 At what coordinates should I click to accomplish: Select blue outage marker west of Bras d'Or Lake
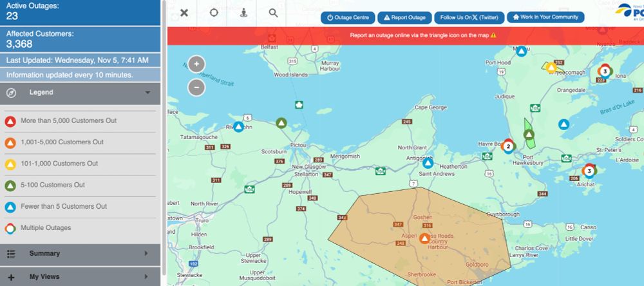click(x=564, y=124)
